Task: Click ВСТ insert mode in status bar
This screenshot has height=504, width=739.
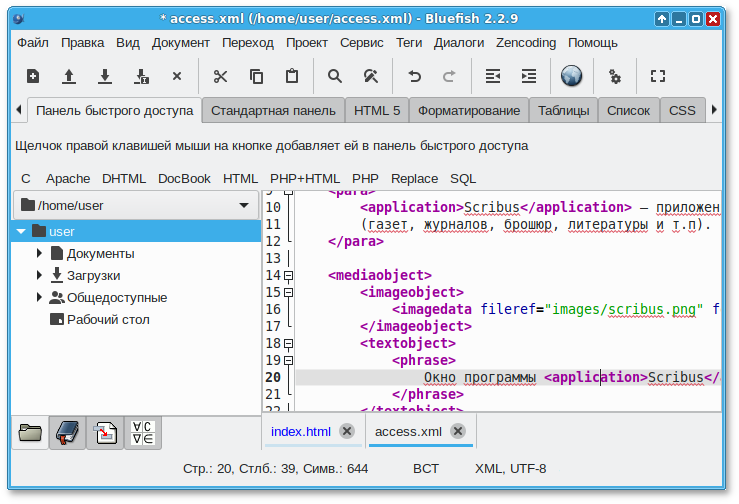Action: (x=426, y=469)
